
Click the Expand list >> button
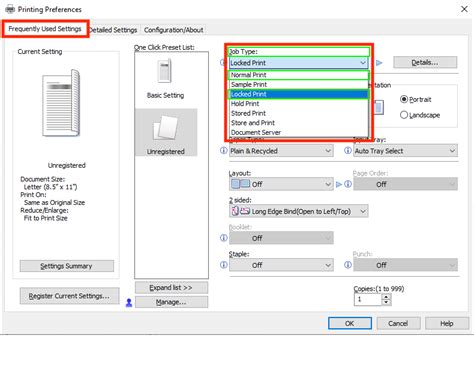(171, 288)
